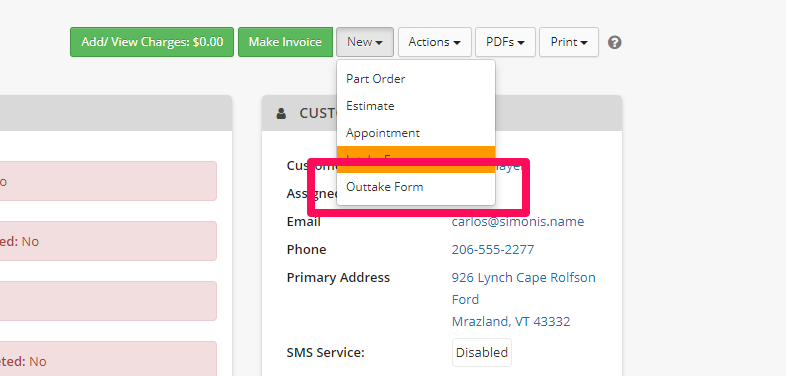The width and height of the screenshot is (786, 376).
Task: Open Add/ View Charges: $0.00
Action: tap(152, 42)
